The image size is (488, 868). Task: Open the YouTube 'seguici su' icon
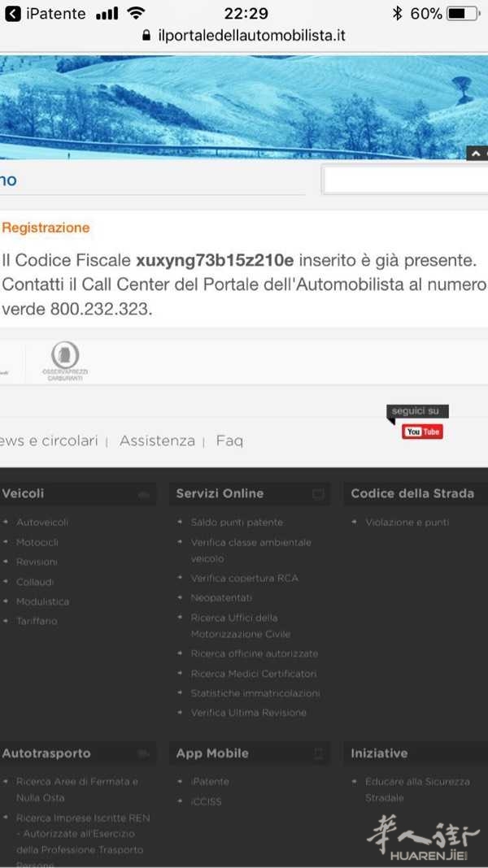(422, 432)
